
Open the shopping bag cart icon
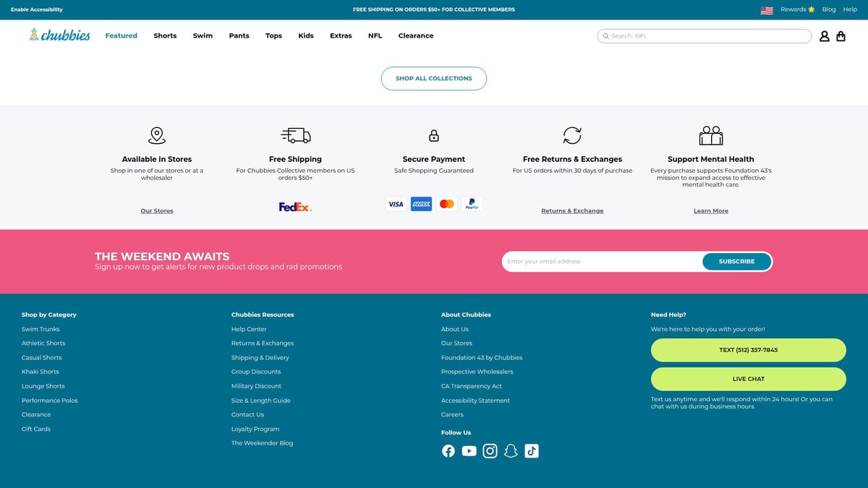[x=841, y=36]
